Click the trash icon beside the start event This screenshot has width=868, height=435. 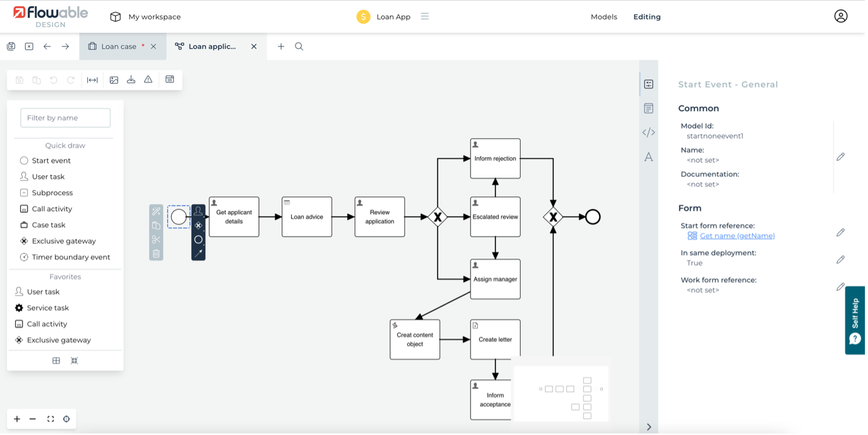pos(156,254)
